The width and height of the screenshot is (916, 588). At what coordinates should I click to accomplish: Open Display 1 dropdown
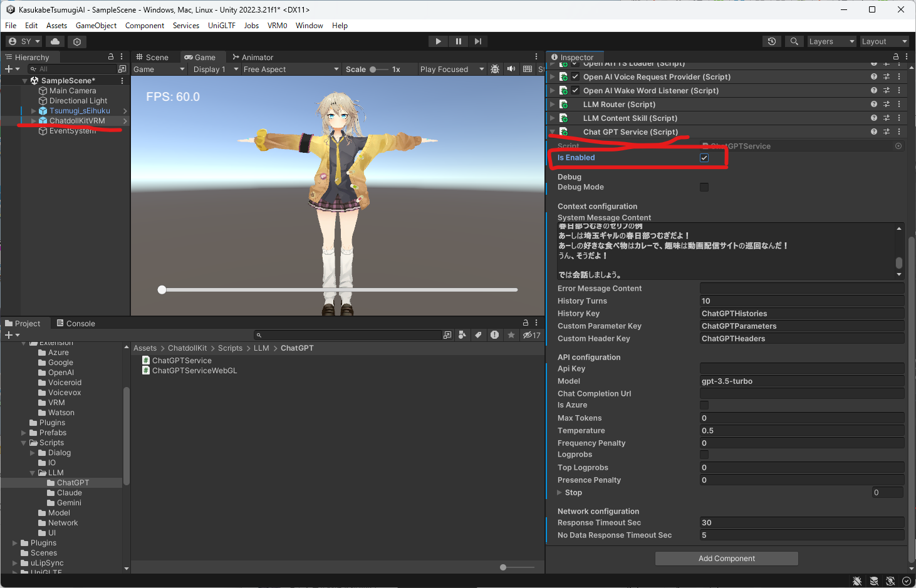(216, 69)
